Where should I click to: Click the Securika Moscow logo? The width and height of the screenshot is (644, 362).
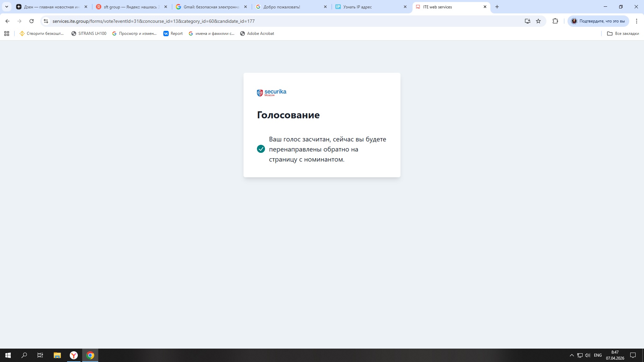(271, 93)
